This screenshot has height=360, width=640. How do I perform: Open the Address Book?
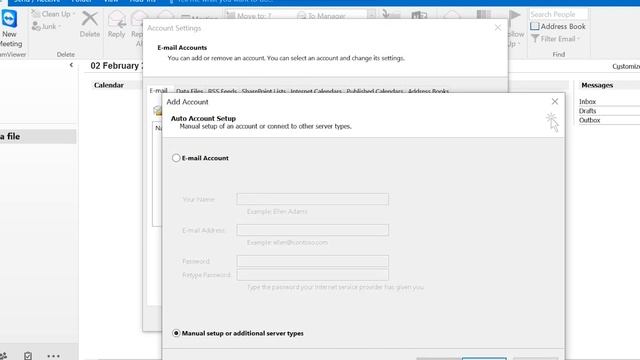pyautogui.click(x=558, y=26)
